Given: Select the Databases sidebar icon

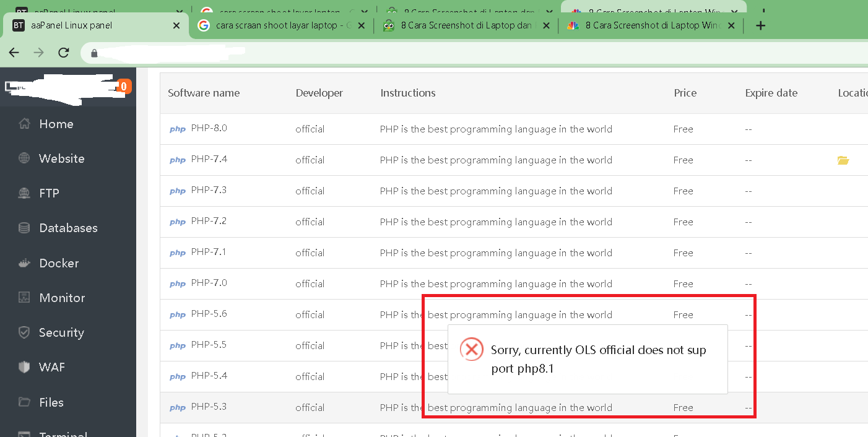Looking at the screenshot, I should [x=24, y=228].
